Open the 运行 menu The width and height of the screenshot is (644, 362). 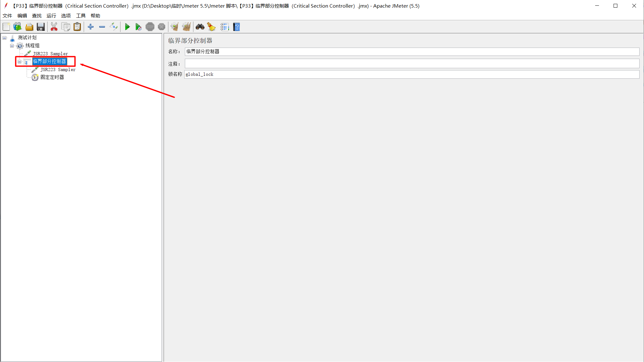tap(51, 16)
